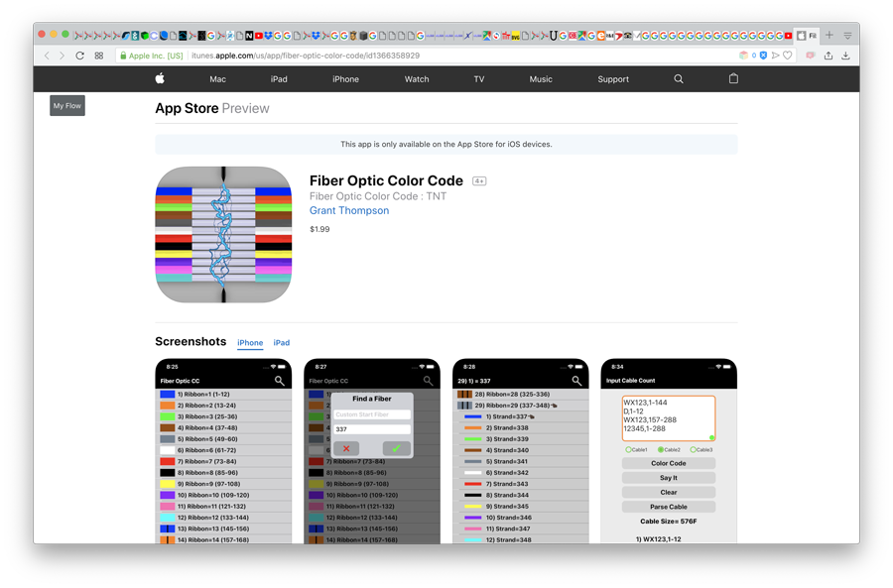Click the Parse Cable button in the screenshot
Image resolution: width=893 pixels, height=588 pixels.
click(668, 507)
